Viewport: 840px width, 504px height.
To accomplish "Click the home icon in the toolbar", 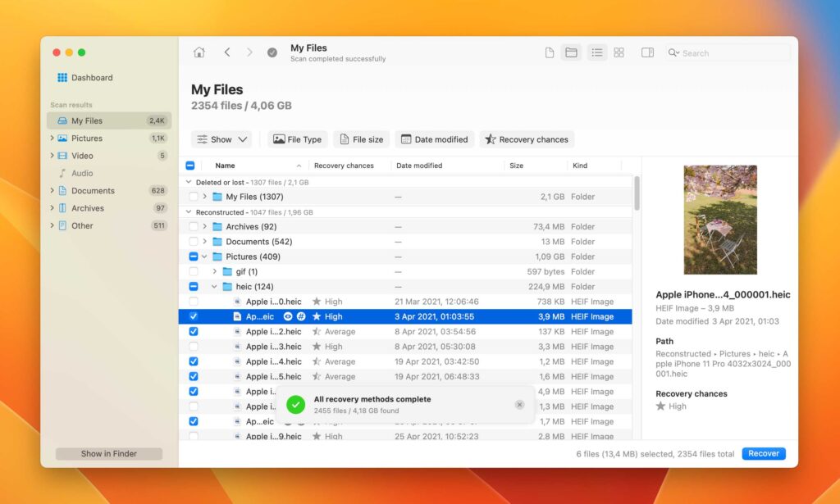I will [x=199, y=51].
